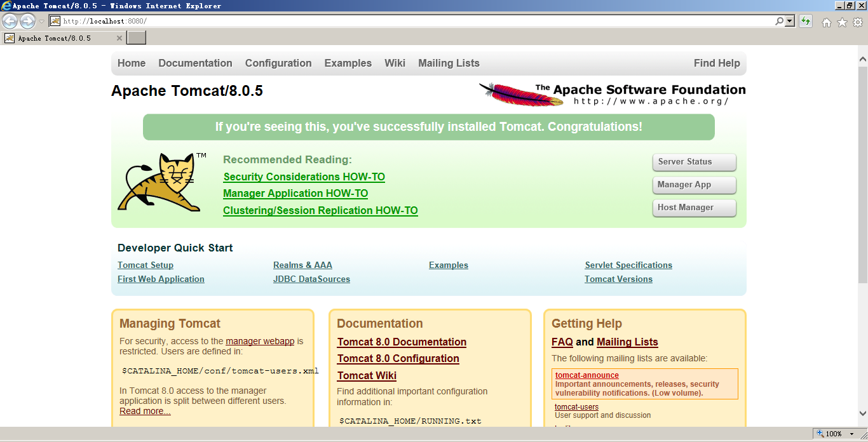This screenshot has width=868, height=442.
Task: Open the Home icon in IE toolbar
Action: click(x=826, y=22)
